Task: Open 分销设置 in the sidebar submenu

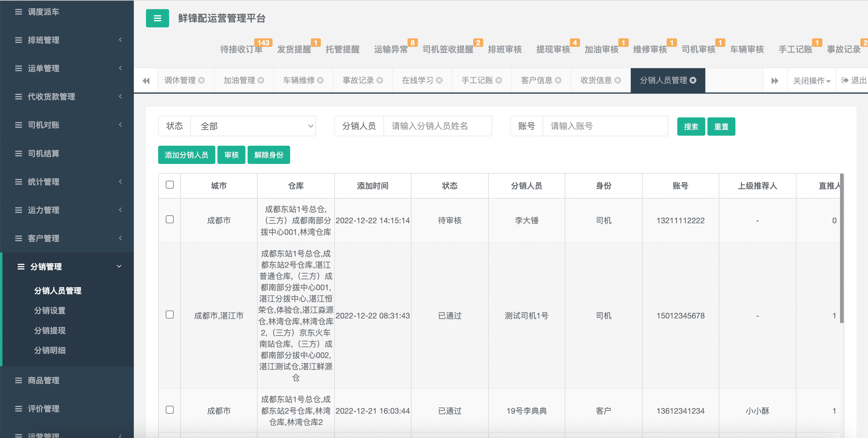Action: (50, 310)
